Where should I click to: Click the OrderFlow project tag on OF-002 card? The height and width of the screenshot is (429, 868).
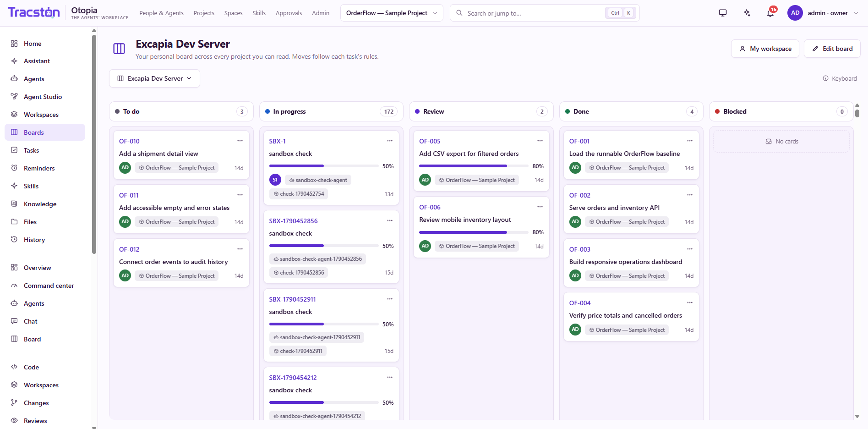pyautogui.click(x=627, y=222)
